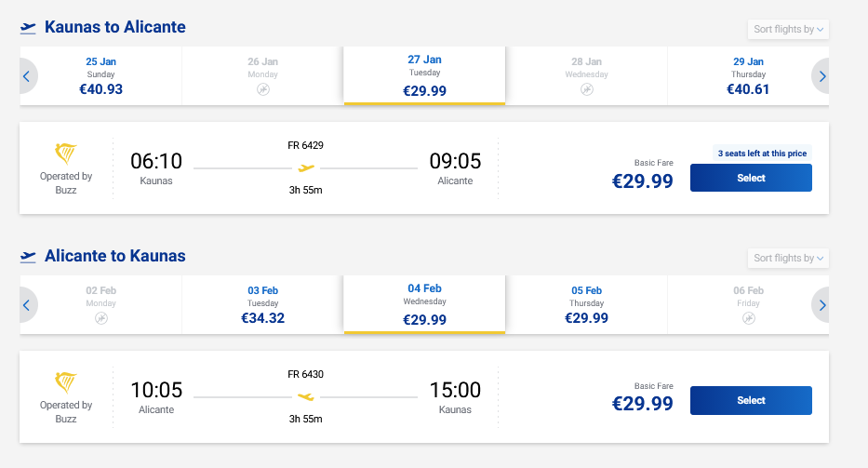
Task: Click previous dates arrow for return flights
Action: pos(26,304)
